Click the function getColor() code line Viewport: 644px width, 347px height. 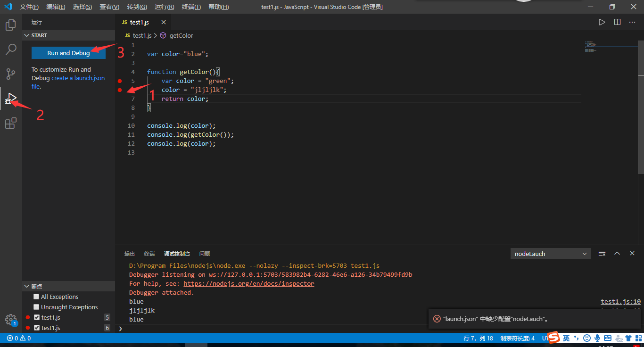[x=183, y=72]
